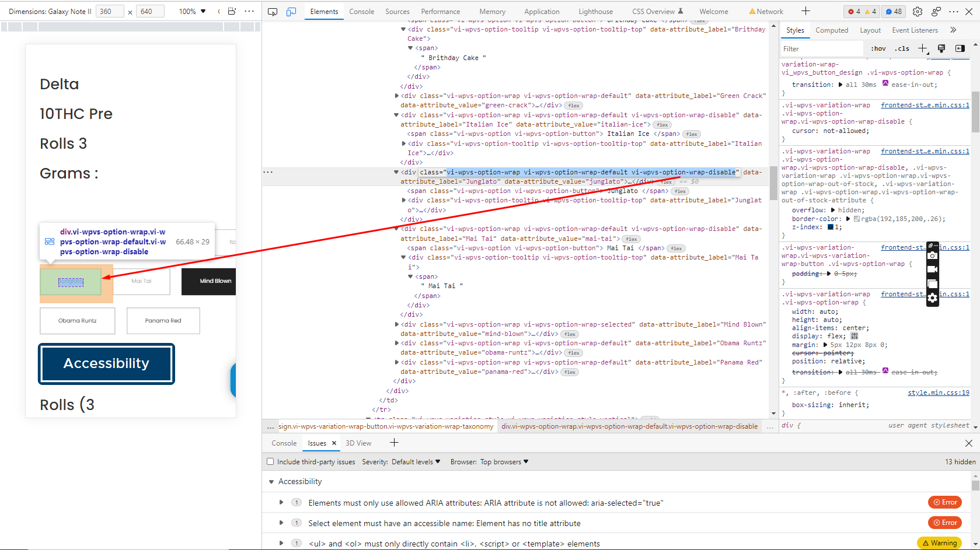Open the Lighthouse panel tab
This screenshot has width=980, height=550.
click(595, 12)
